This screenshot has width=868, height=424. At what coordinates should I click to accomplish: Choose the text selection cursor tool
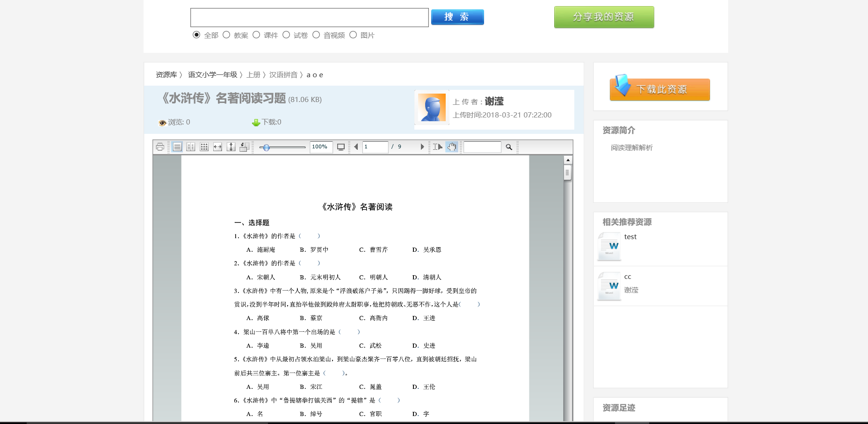point(437,147)
